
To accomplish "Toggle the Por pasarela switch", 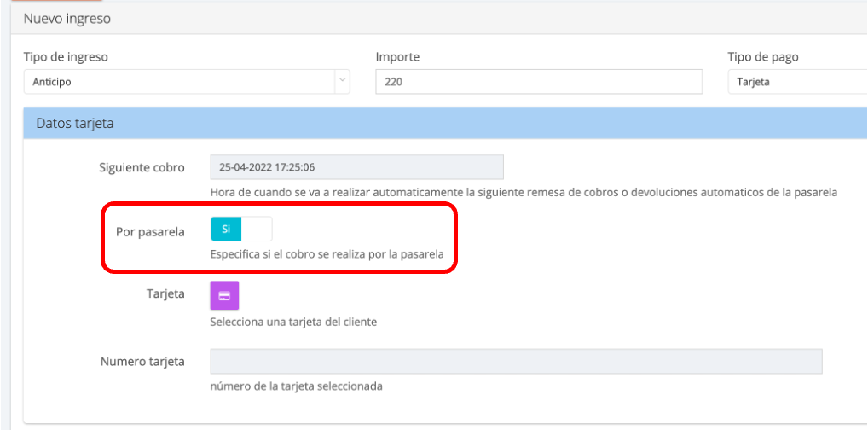I will click(241, 230).
